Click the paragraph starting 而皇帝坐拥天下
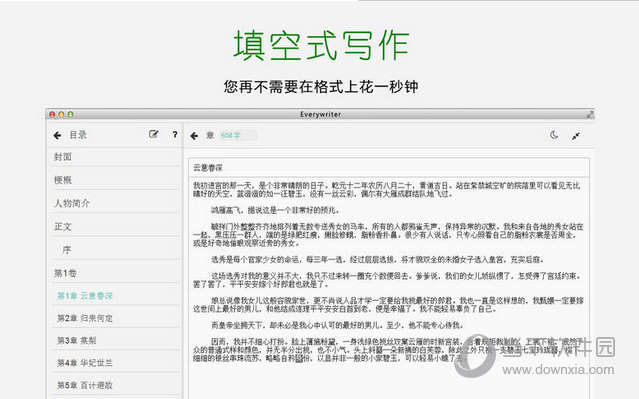Viewport: 639px width, 399px height. tap(337, 325)
